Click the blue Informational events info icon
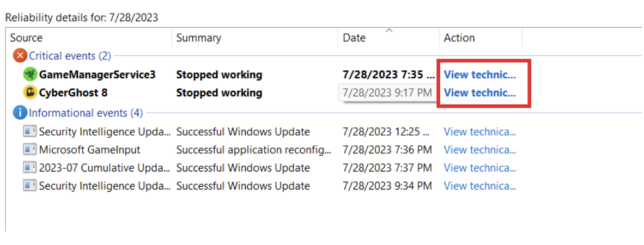 pyautogui.click(x=20, y=113)
